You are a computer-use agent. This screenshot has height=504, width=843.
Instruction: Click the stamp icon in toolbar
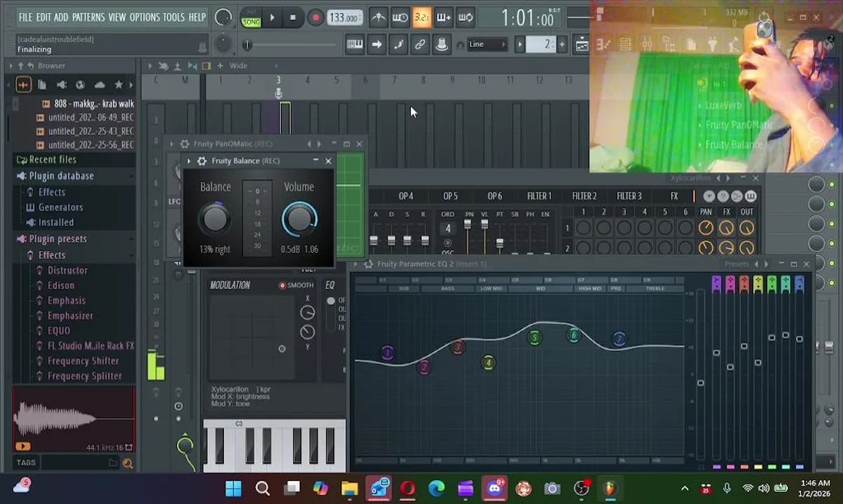[442, 45]
